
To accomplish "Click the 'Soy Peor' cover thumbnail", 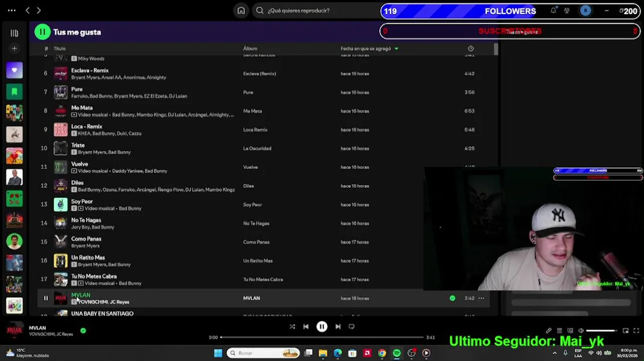I will click(x=61, y=205).
